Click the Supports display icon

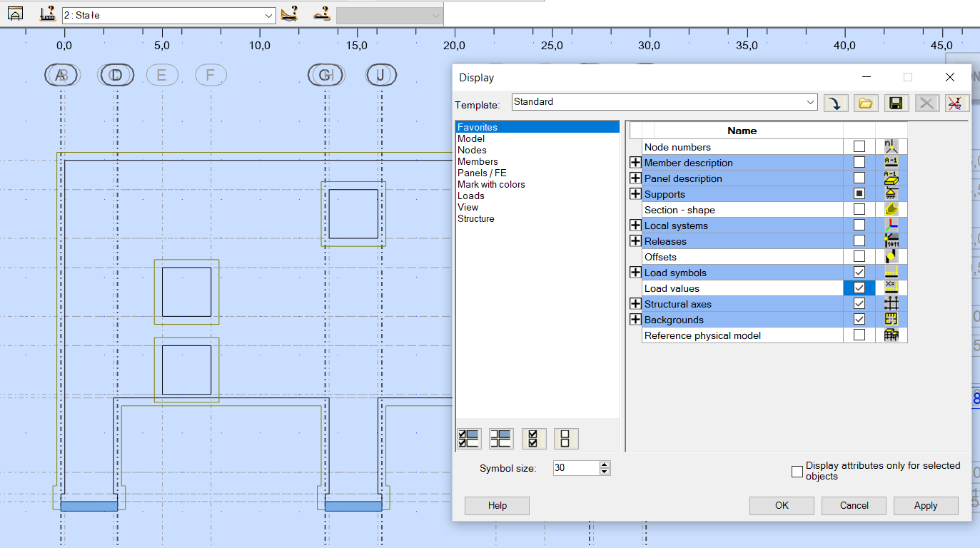892,193
